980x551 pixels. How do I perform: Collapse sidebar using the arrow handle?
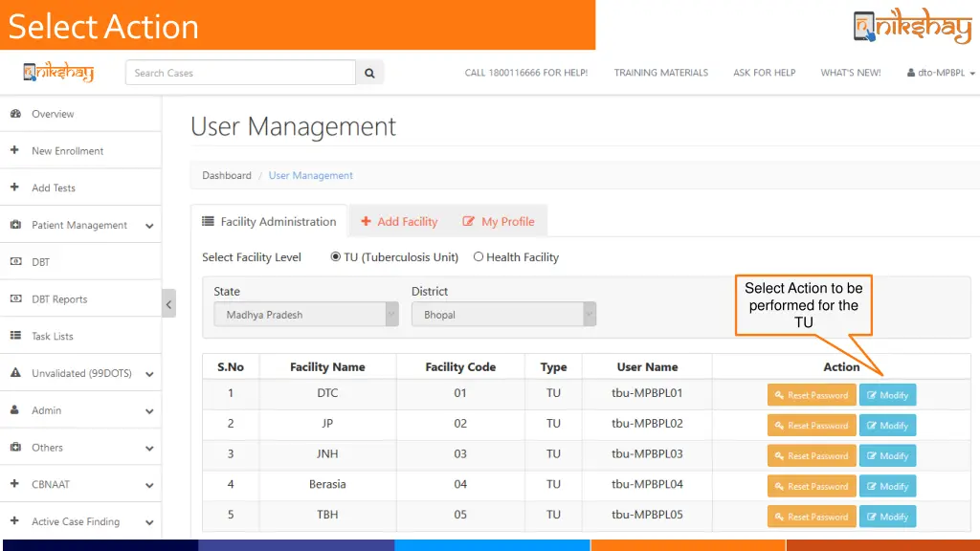pyautogui.click(x=168, y=304)
